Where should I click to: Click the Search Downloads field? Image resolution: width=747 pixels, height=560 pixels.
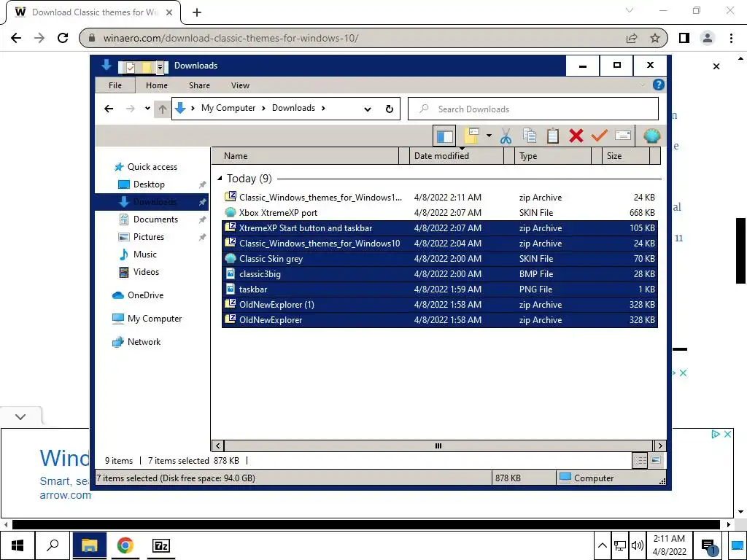[x=533, y=109]
